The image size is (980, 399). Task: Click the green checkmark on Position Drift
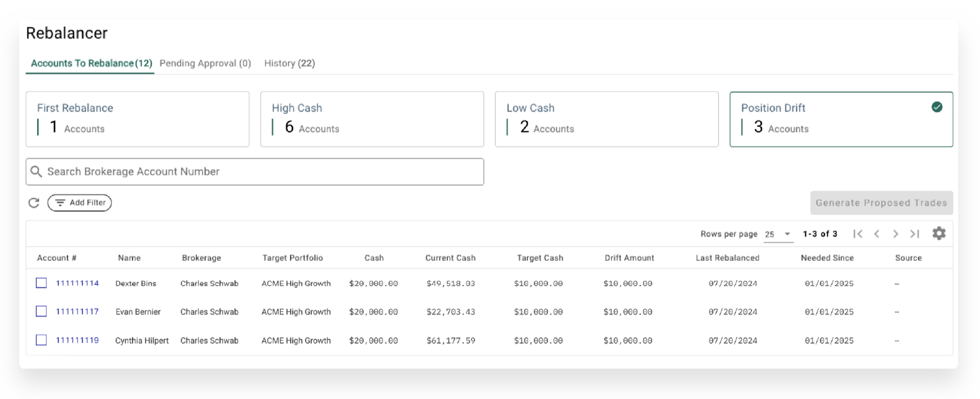[937, 107]
